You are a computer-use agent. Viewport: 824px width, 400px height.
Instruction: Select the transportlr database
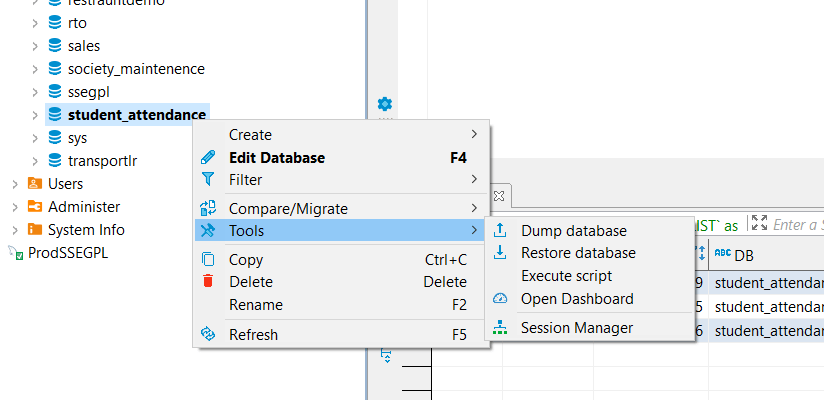102,161
